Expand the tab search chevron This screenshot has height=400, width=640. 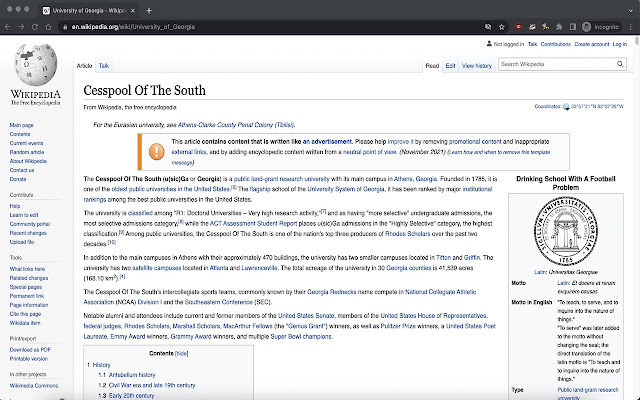[x=631, y=11]
